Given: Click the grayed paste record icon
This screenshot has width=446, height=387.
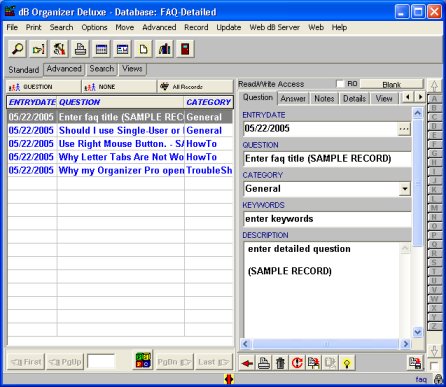Looking at the screenshot, I should pyautogui.click(x=330, y=363).
